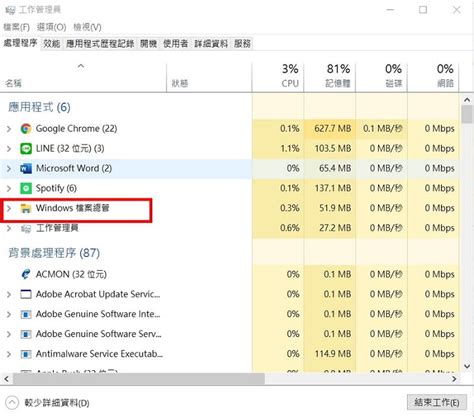
Task: Click the Antimalware Service Executable icon
Action: (x=26, y=354)
